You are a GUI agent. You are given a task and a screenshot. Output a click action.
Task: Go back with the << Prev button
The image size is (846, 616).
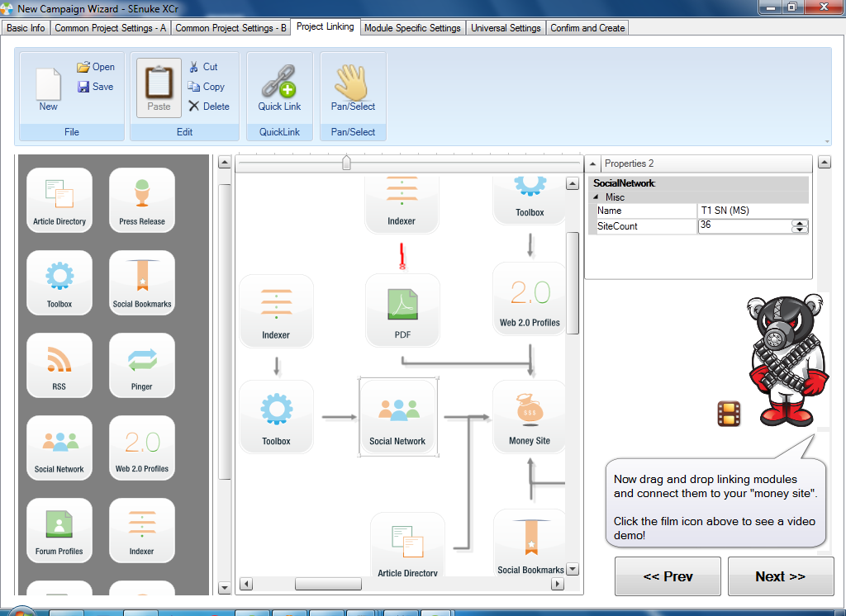(x=668, y=576)
